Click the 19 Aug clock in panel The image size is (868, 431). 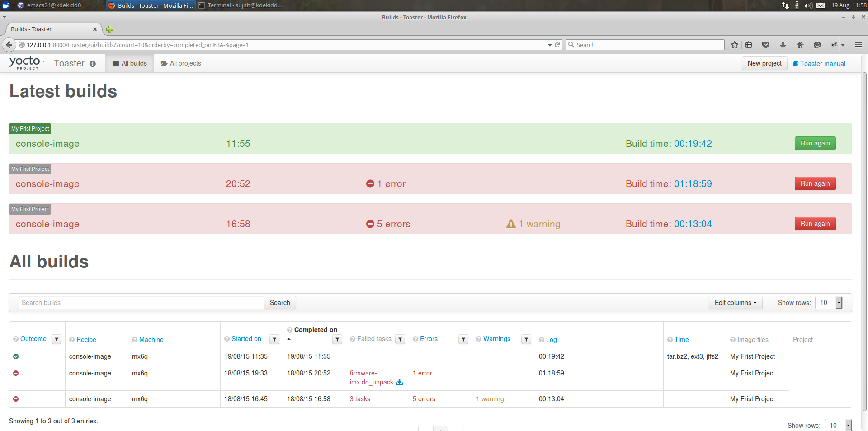849,5
